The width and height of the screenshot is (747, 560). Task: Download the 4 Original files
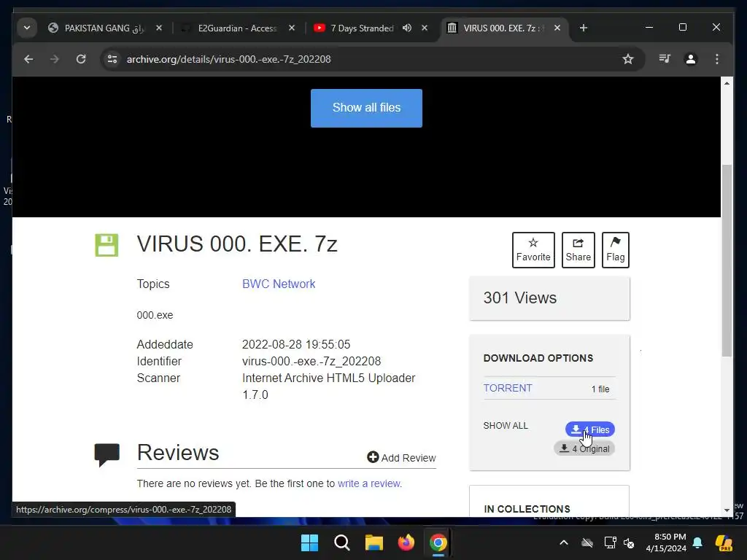pyautogui.click(x=584, y=448)
